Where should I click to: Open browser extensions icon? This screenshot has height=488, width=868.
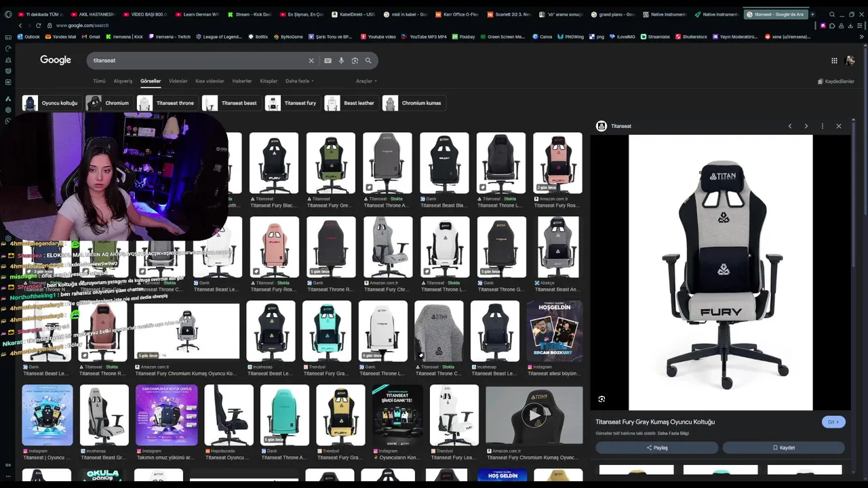(x=833, y=26)
